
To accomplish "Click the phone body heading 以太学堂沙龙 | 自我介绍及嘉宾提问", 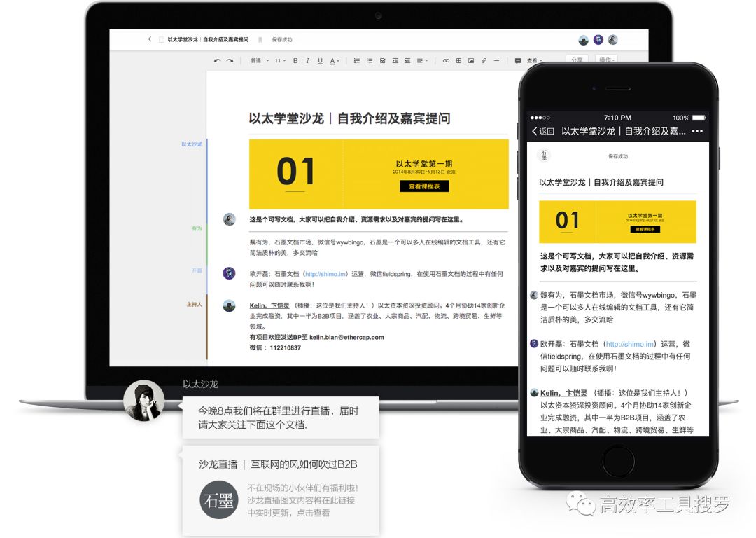I will coord(601,182).
